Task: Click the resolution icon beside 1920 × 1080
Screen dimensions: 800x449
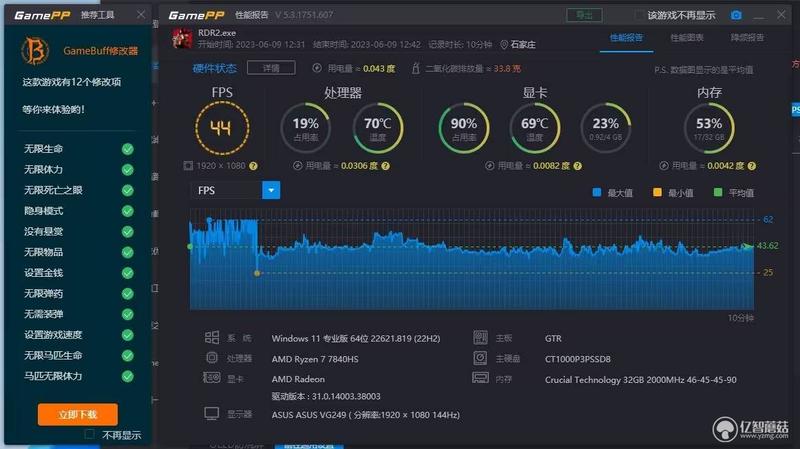Action: coord(188,166)
